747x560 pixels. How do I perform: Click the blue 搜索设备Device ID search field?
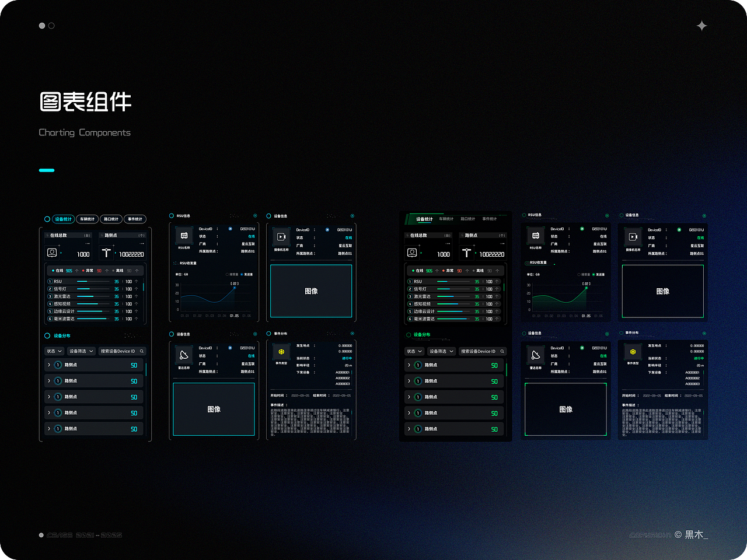(122, 351)
